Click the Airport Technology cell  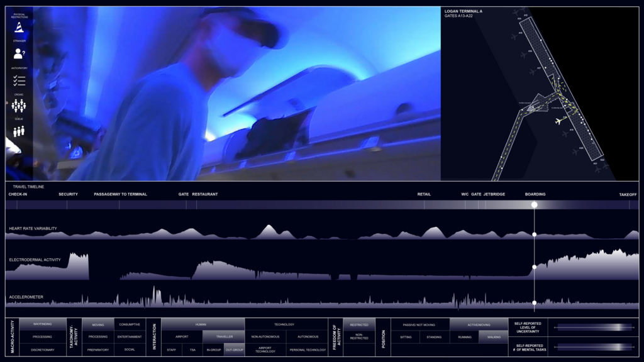265,350
